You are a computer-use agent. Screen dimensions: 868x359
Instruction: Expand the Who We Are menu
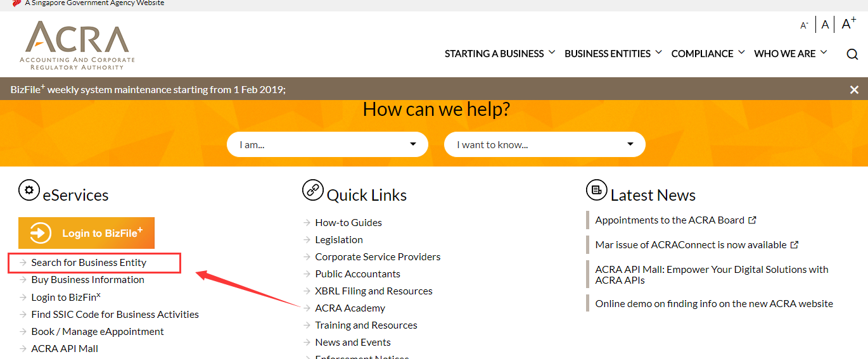(790, 54)
